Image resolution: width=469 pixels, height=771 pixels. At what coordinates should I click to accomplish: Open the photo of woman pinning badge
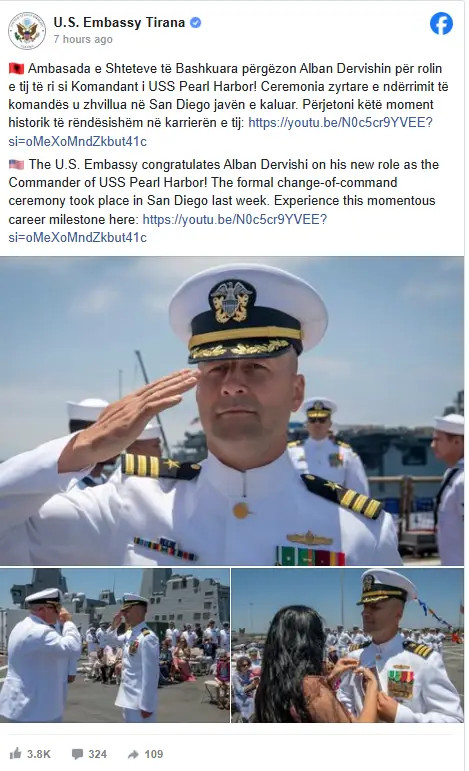tap(348, 645)
